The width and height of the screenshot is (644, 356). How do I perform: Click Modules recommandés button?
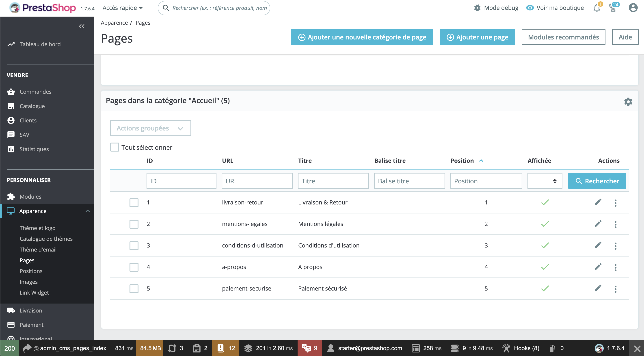(x=563, y=37)
